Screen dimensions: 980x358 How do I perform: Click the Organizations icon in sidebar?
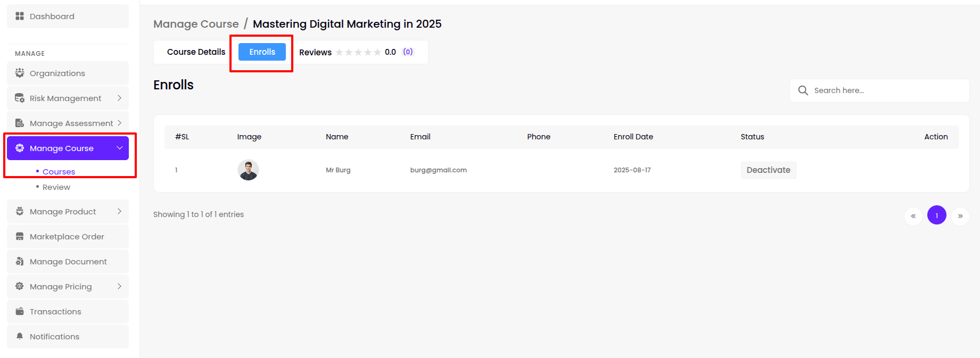[x=20, y=73]
